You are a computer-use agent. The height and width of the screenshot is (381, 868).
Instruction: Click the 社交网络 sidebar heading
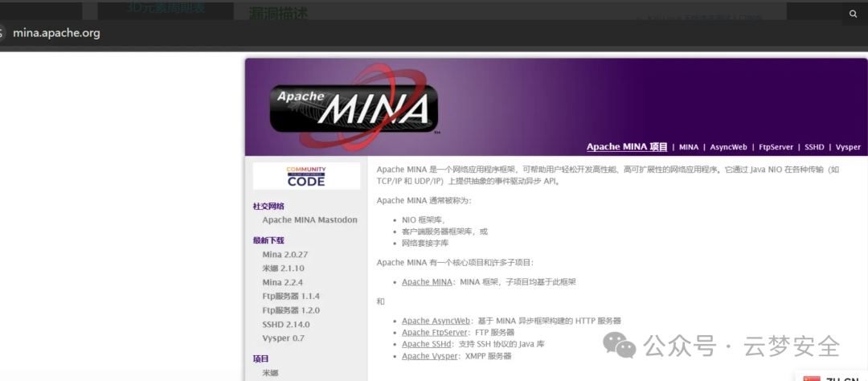[x=268, y=206]
